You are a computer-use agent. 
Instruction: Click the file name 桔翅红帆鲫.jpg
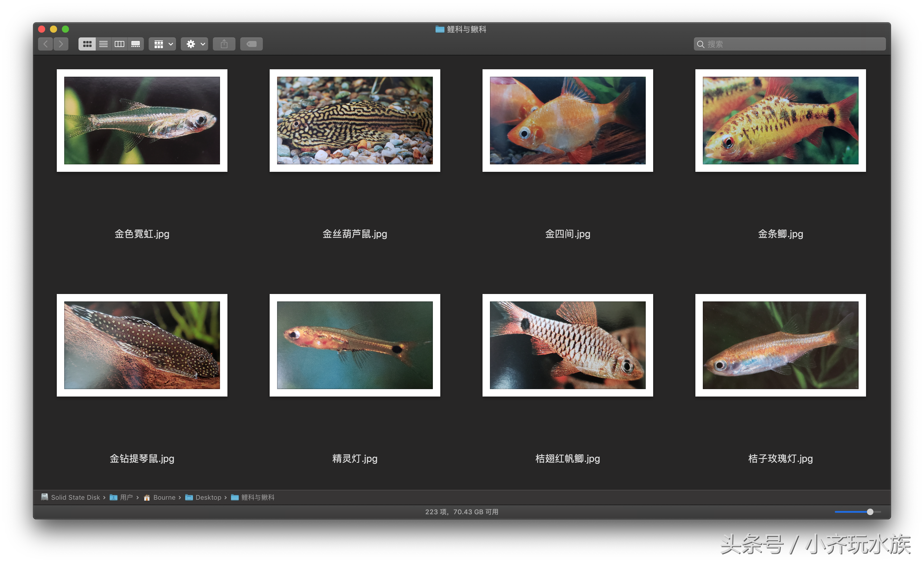568,459
